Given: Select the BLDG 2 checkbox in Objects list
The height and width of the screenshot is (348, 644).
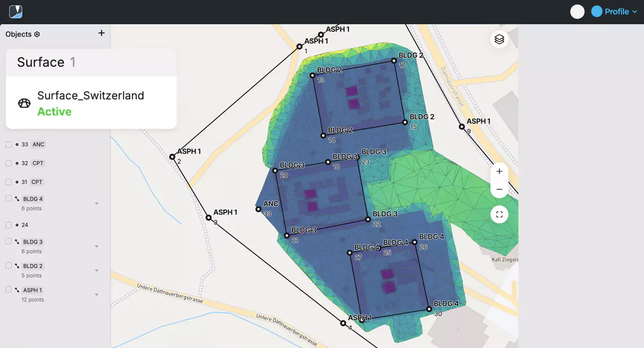Looking at the screenshot, I should tap(8, 265).
